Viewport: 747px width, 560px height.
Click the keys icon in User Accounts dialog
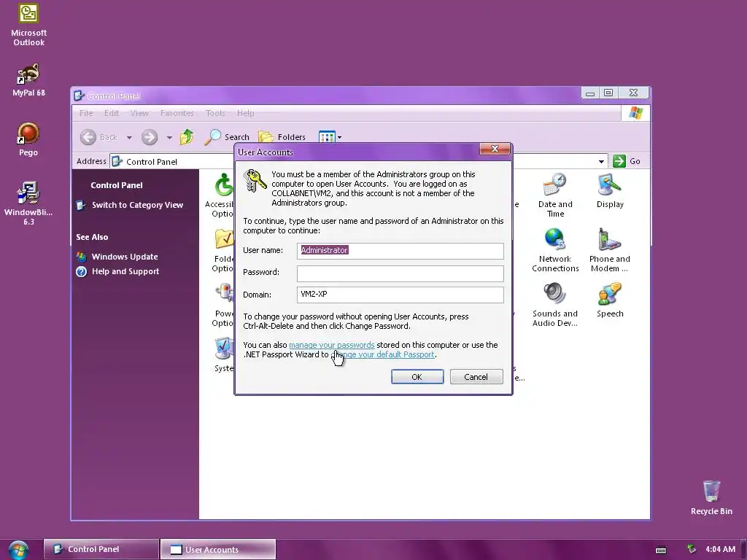coord(255,181)
